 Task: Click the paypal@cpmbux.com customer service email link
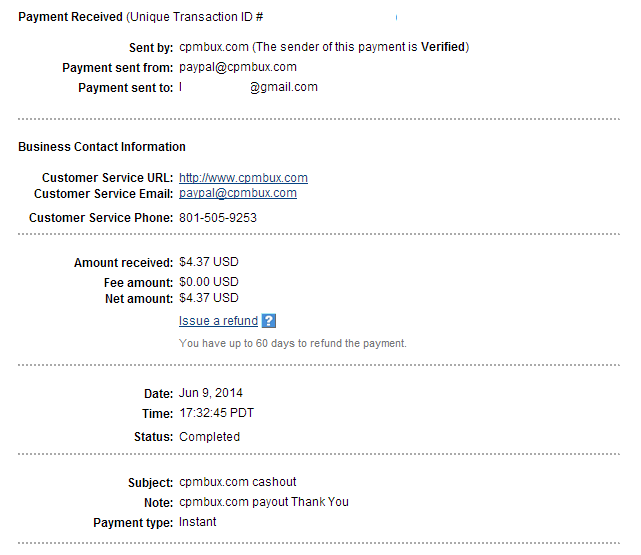pos(238,193)
